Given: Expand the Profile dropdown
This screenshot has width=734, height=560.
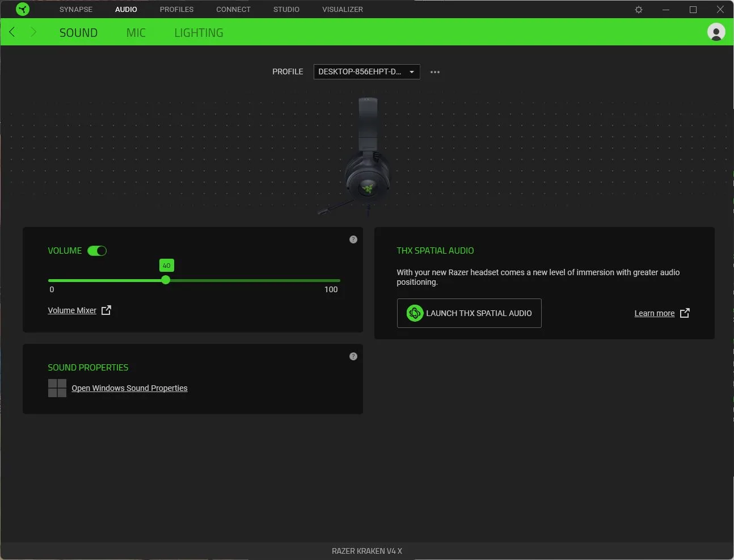Looking at the screenshot, I should 366,71.
